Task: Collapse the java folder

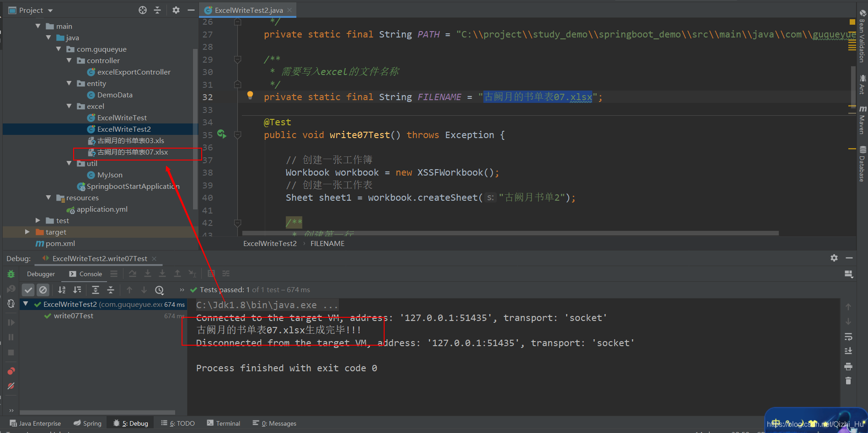Action: (x=48, y=37)
